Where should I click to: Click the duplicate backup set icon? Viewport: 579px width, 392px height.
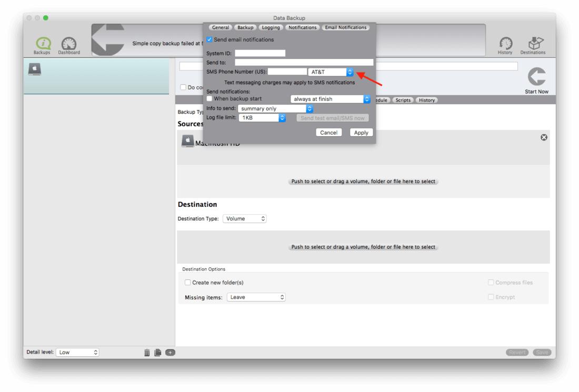point(159,352)
